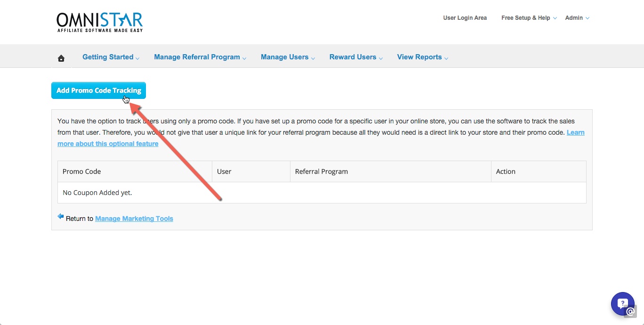Follow the Manage Marketing Tools link
The image size is (644, 325).
134,218
